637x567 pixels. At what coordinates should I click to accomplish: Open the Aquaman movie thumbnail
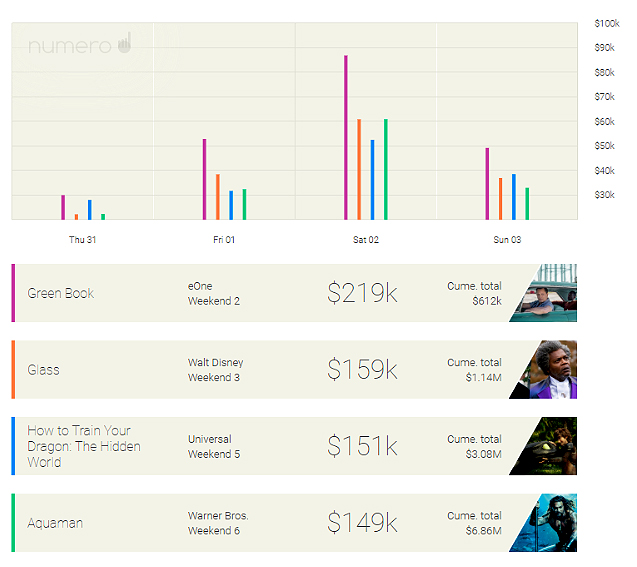548,522
